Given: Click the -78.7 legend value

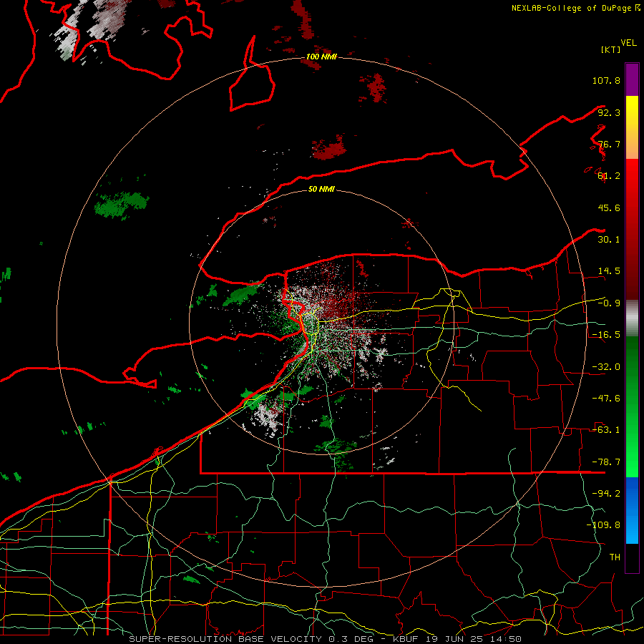Looking at the screenshot, I should [x=606, y=462].
